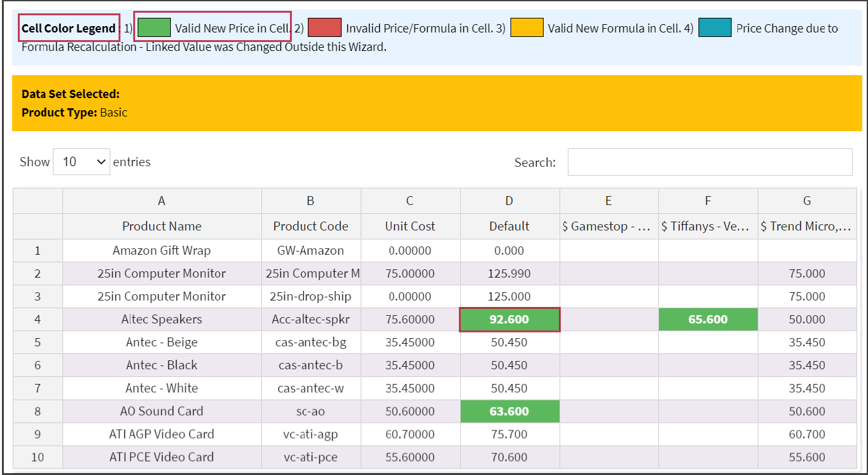
Task: Click the Product Code header cell
Action: click(x=311, y=226)
